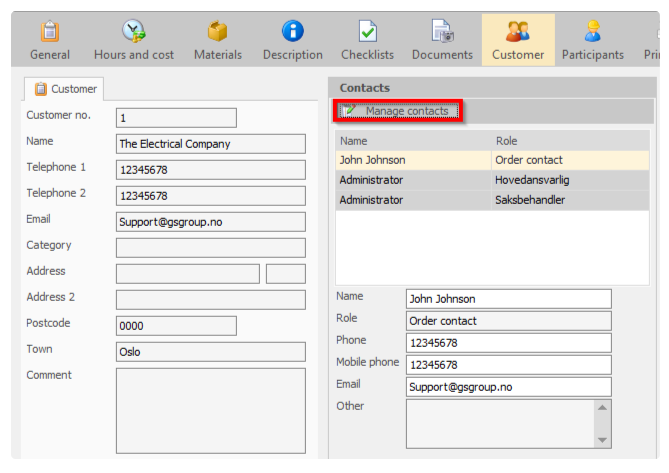The height and width of the screenshot is (473, 669).
Task: Select the John Johnson contact row
Action: tap(492, 160)
